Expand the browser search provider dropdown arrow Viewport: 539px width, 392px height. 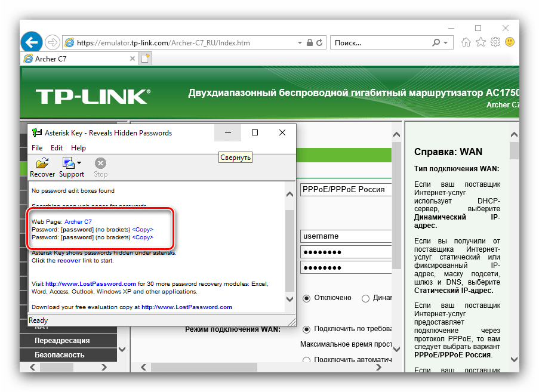coord(445,43)
